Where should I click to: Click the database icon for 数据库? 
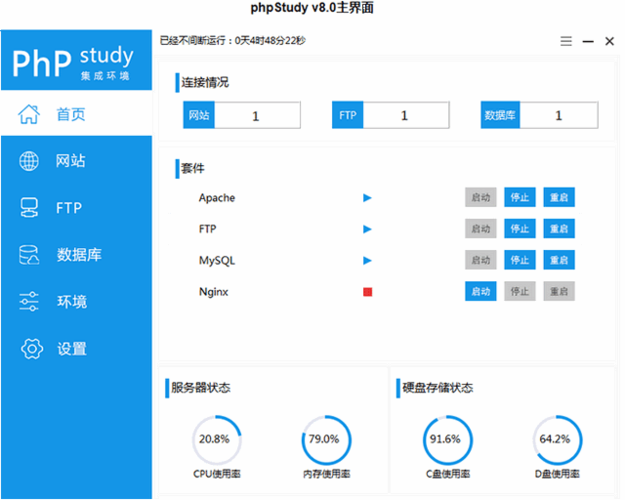point(29,255)
